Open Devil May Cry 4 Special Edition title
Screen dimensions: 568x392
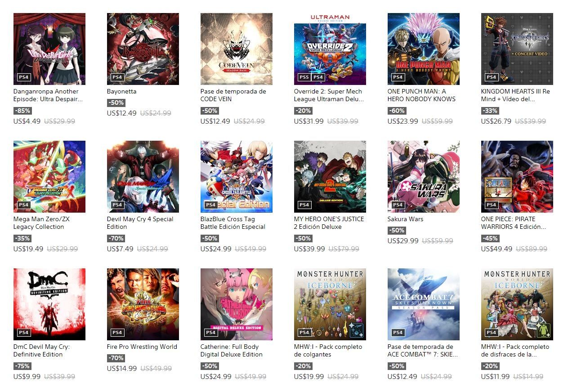click(x=140, y=223)
